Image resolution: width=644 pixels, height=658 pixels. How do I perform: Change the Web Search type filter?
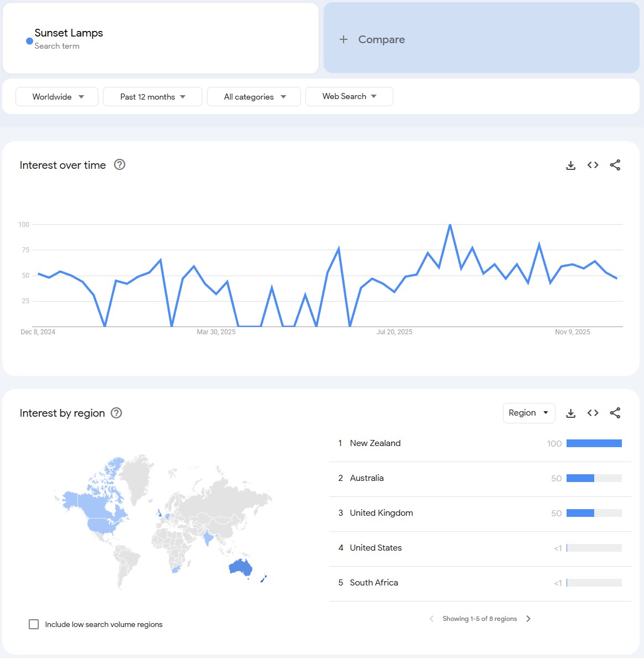349,96
